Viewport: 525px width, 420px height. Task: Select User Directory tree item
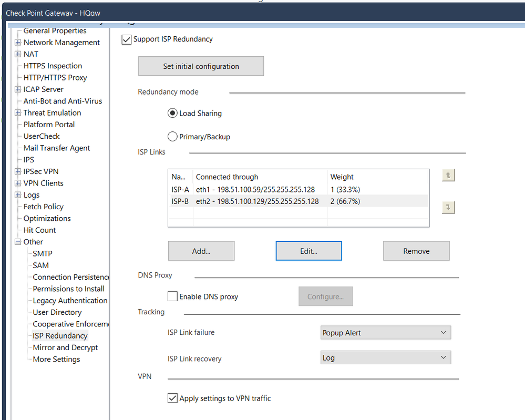click(x=57, y=312)
